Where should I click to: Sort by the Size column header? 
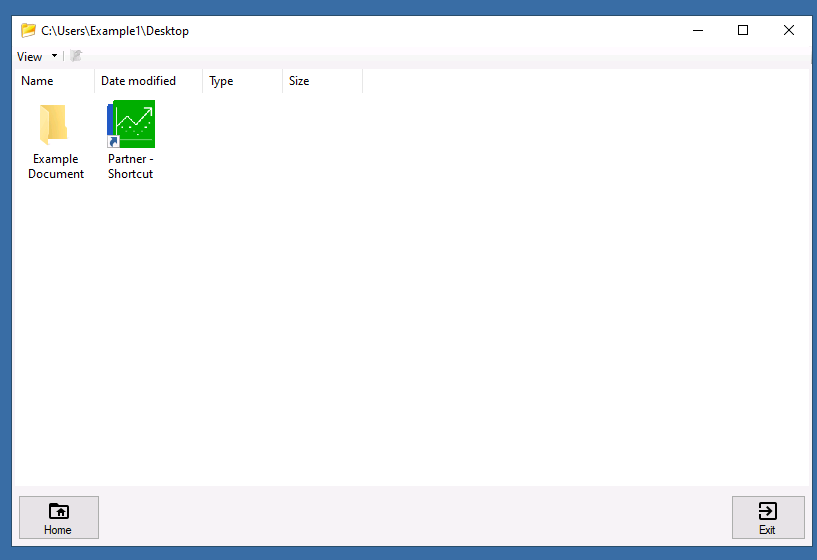pos(299,81)
